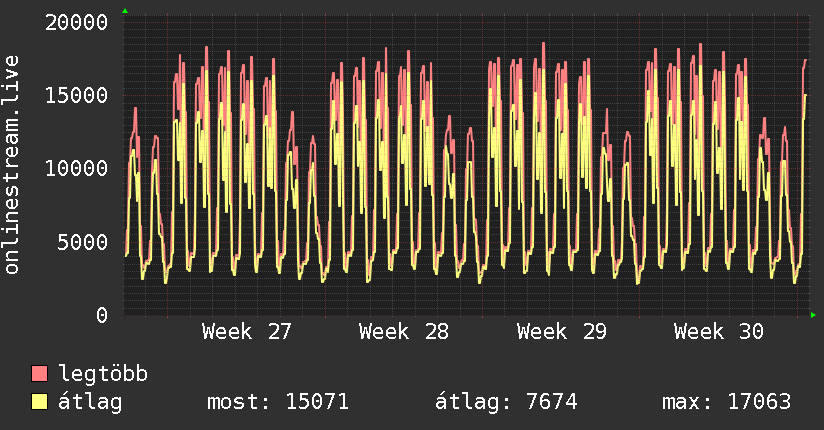Click the green arrow ending x-axis
The width and height of the screenshot is (824, 430).
click(x=813, y=315)
